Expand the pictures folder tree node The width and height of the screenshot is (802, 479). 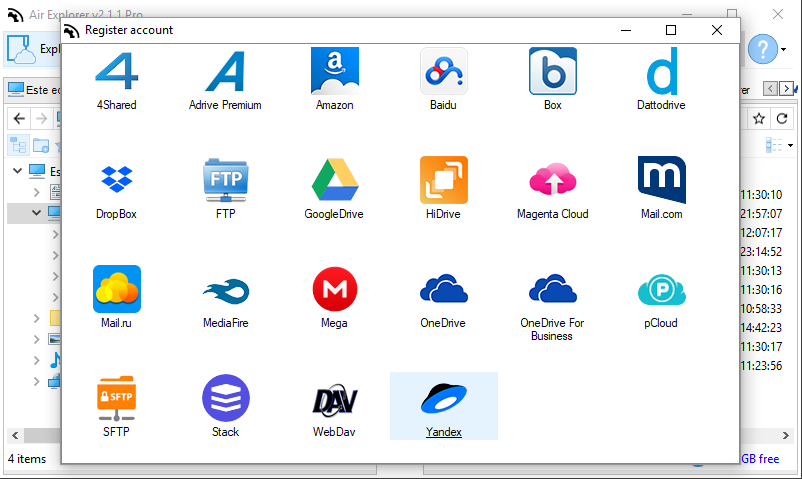point(36,339)
